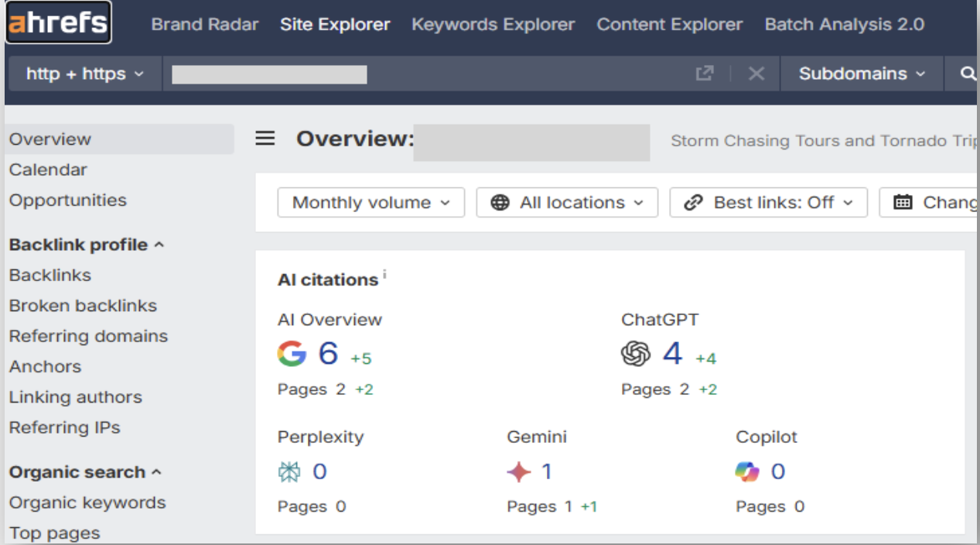This screenshot has height=545, width=980.
Task: Open the Best links: Off dropdown
Action: tap(769, 203)
